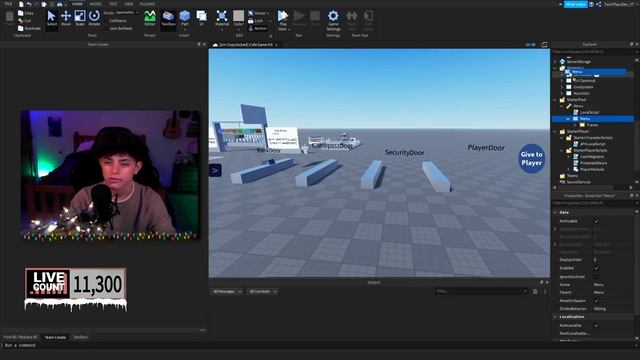
Task: Click the new file icon in title bar
Action: coord(21,4)
